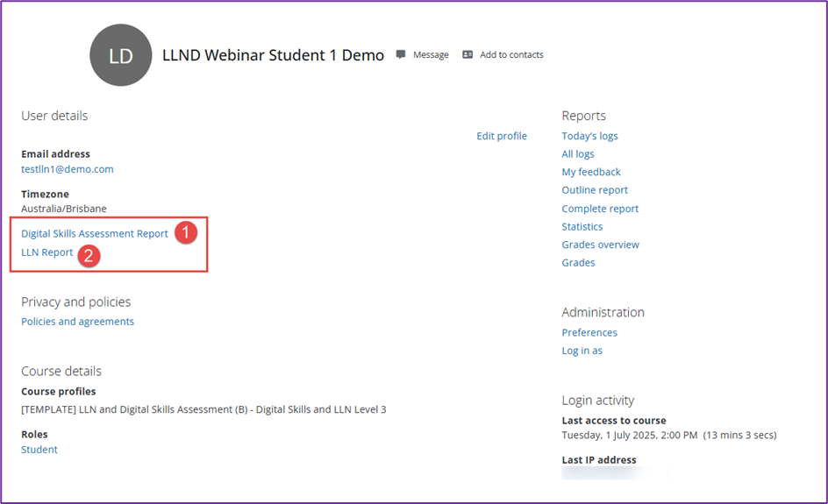
Task: Open the All logs report
Action: point(578,153)
